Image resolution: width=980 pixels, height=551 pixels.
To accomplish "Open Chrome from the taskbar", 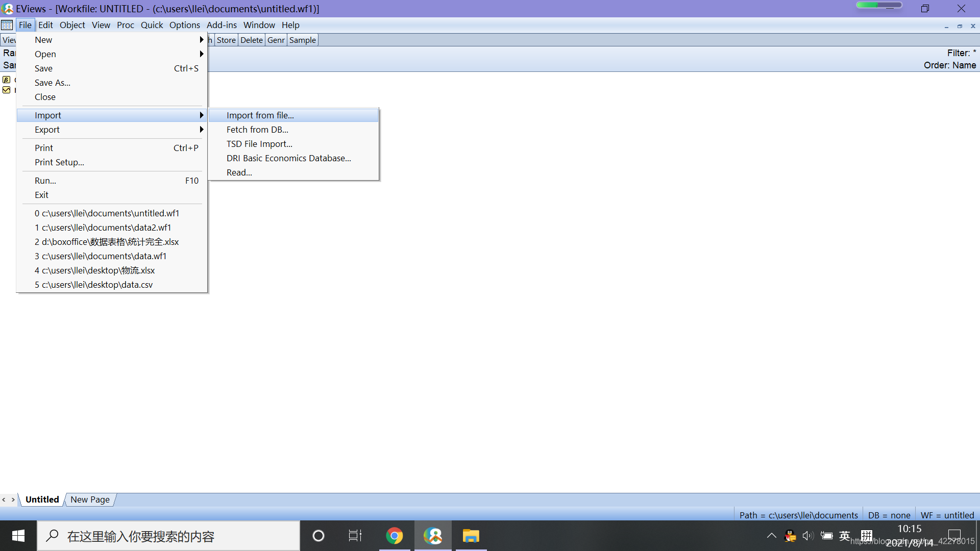I will coord(394,536).
